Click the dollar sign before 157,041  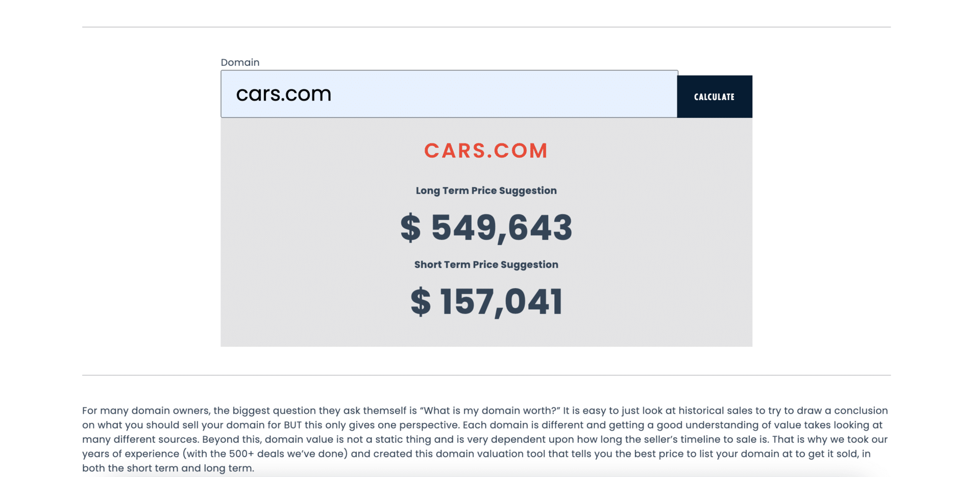pos(421,302)
